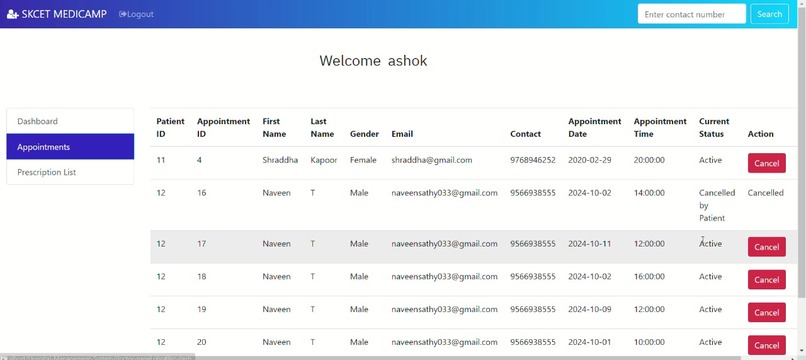Open the Prescription List sidebar tab
This screenshot has height=360, width=806.
pos(70,172)
